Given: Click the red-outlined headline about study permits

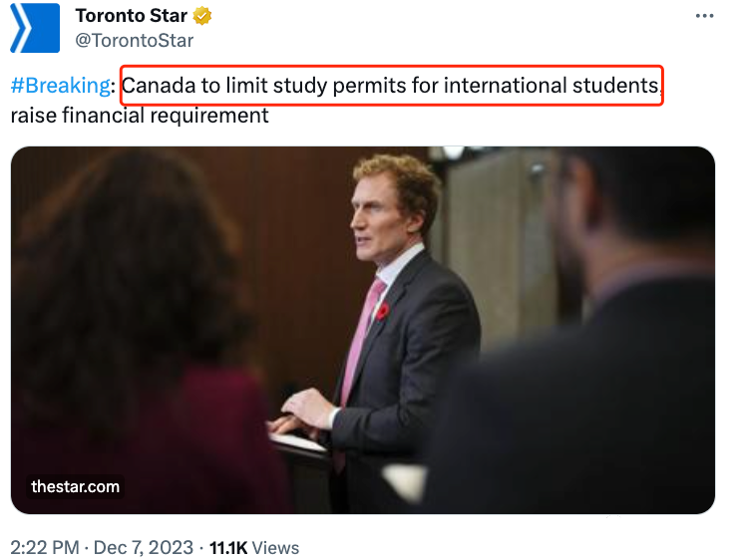Looking at the screenshot, I should (391, 88).
